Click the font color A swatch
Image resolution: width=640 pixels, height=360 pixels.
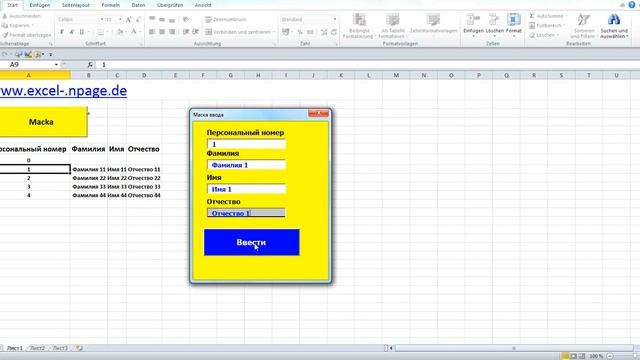[x=133, y=32]
